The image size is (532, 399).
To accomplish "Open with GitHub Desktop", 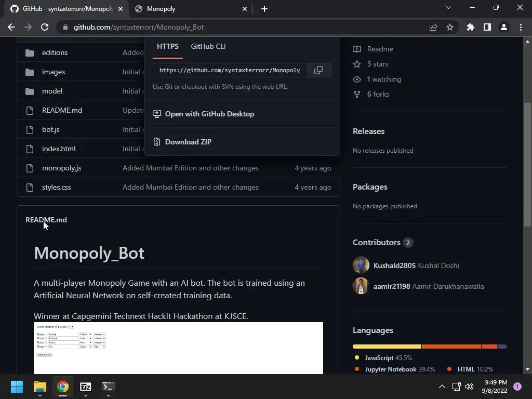I will (209, 114).
